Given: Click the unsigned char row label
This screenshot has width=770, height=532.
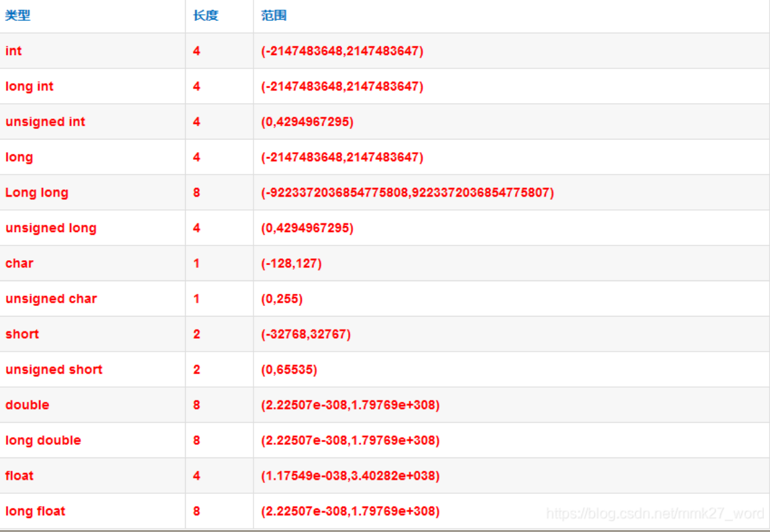Looking at the screenshot, I should [51, 299].
